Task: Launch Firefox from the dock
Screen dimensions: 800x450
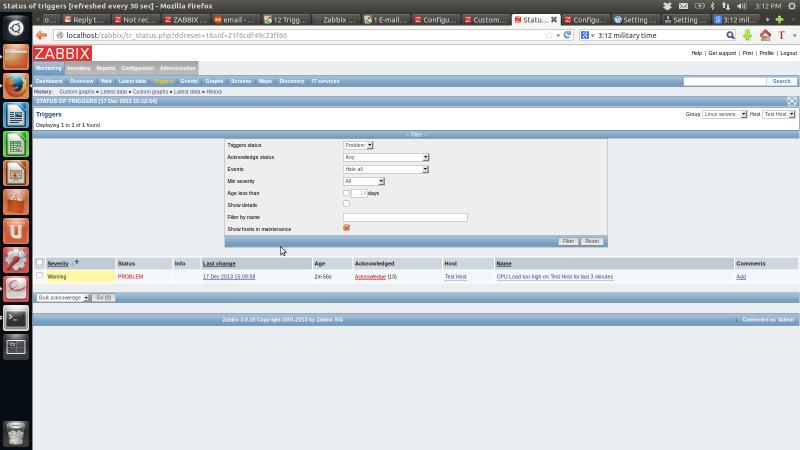Action: [x=16, y=86]
